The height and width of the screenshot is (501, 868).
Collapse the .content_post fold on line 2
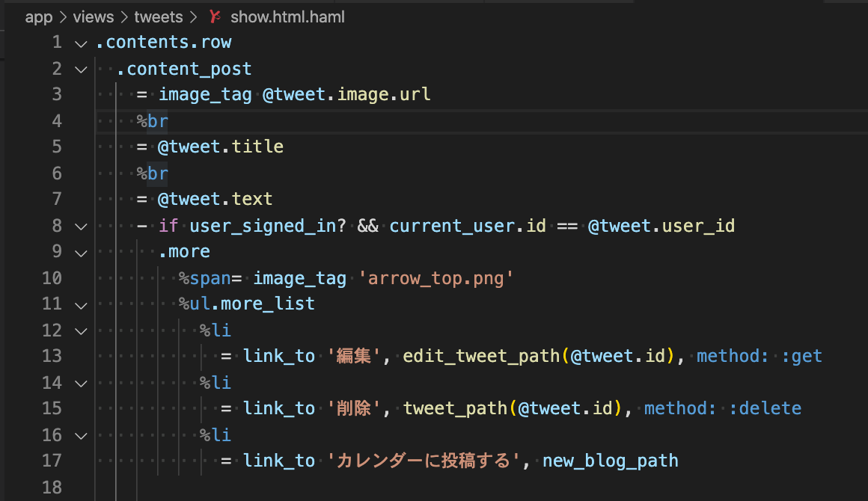click(x=81, y=70)
